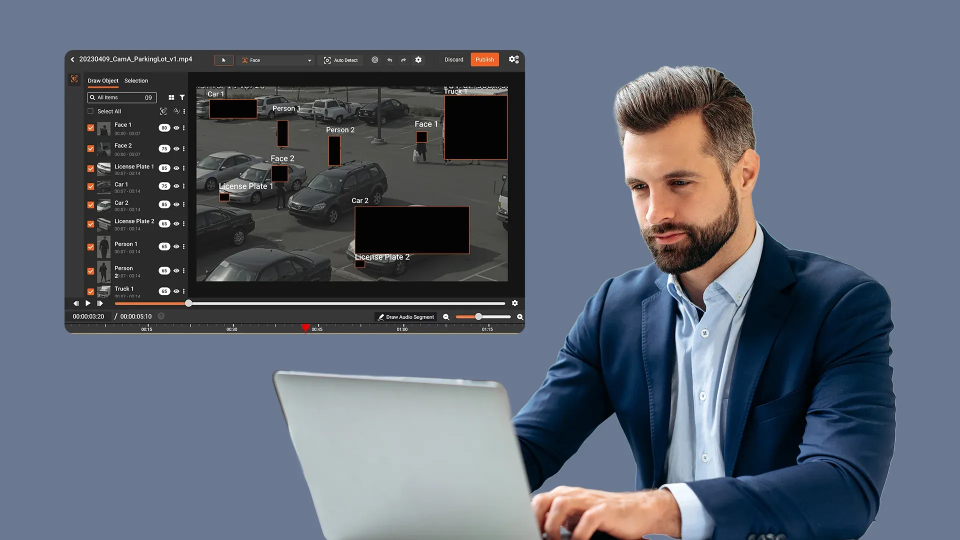Undo the last action

click(389, 60)
